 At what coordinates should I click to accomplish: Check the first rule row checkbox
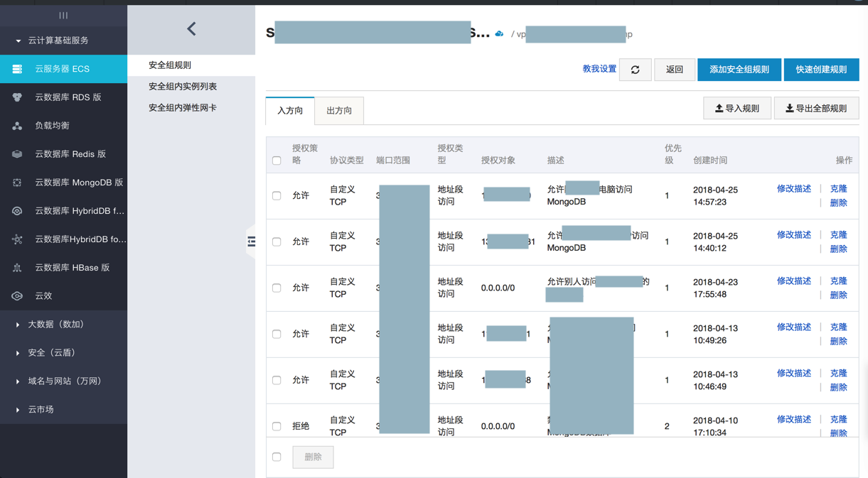277,195
